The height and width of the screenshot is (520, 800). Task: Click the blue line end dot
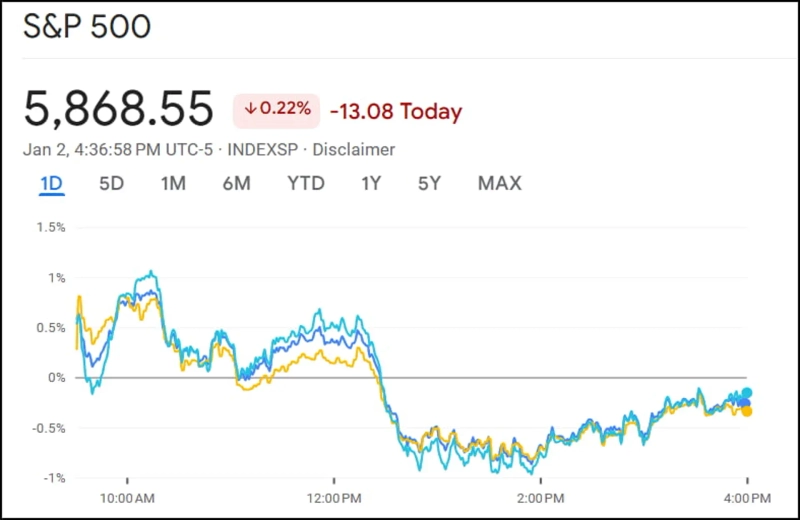[745, 402]
